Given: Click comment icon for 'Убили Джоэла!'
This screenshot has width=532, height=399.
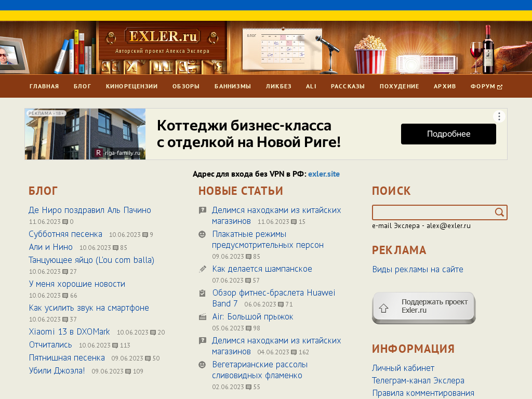Looking at the screenshot, I should tap(128, 371).
